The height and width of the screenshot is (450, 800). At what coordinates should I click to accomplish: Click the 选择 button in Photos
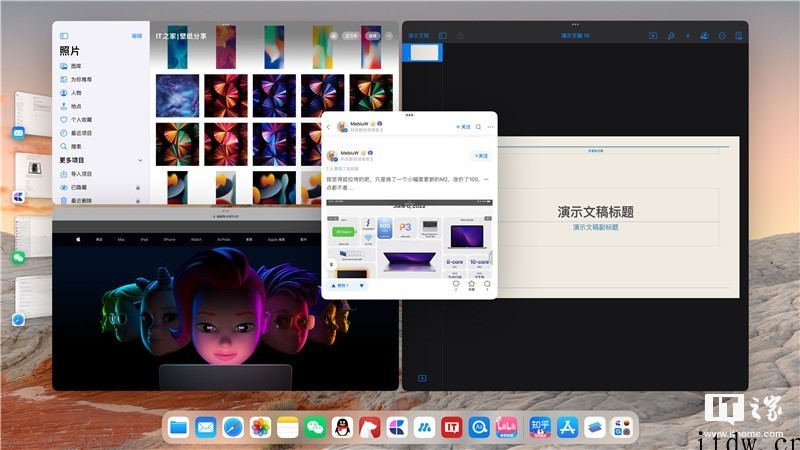pyautogui.click(x=373, y=36)
